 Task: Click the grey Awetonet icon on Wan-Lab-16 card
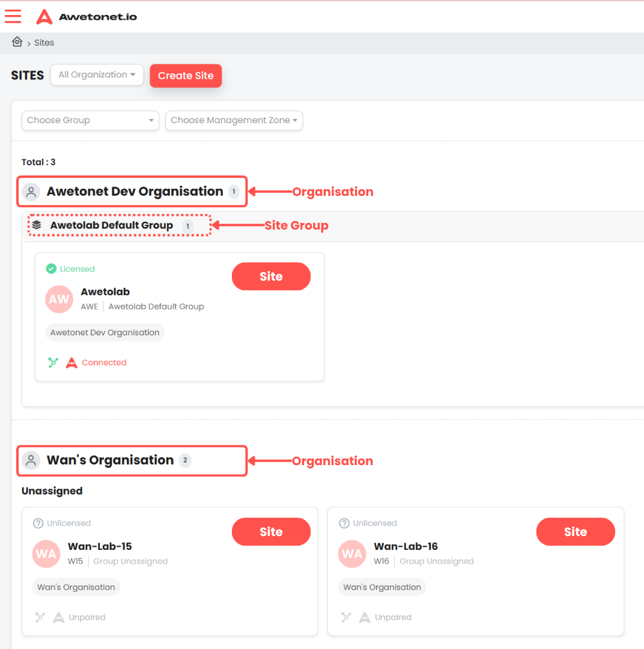[x=365, y=617]
